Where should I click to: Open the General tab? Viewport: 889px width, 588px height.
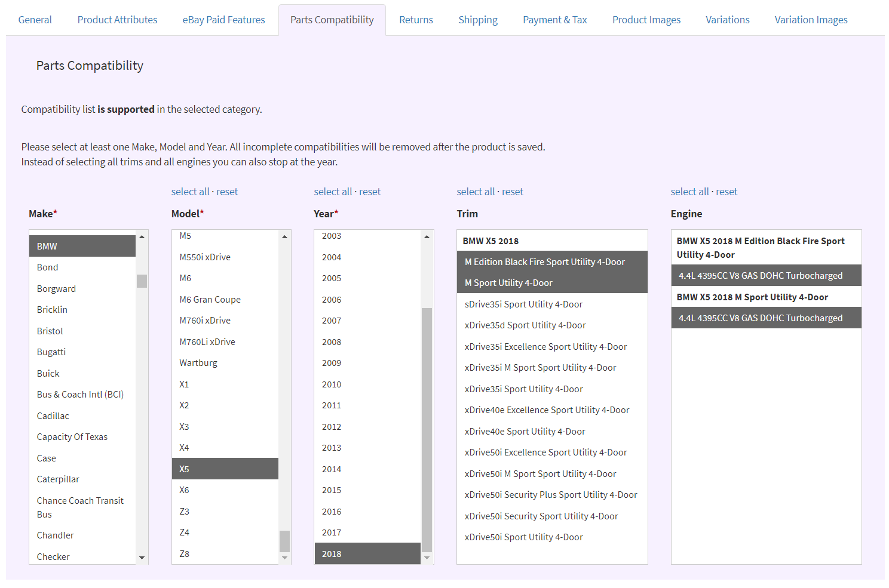point(35,20)
